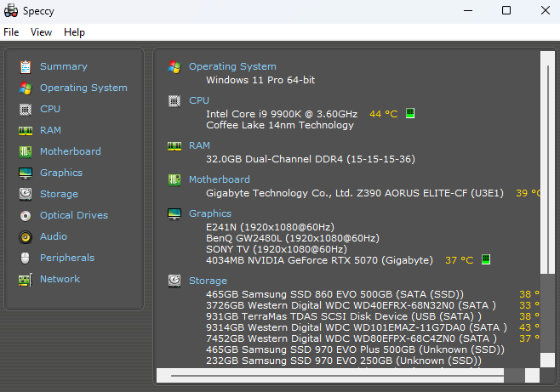Click the Storage hard drive icon in sidebar
Viewport: 560px width, 392px height.
tap(26, 195)
